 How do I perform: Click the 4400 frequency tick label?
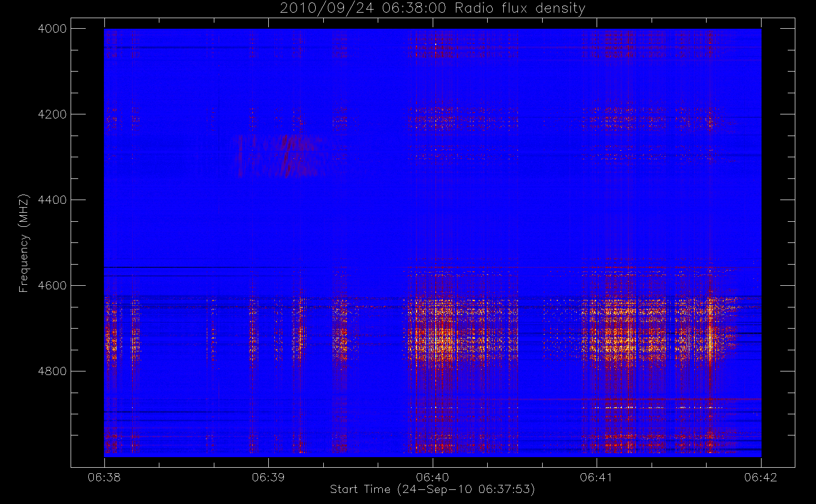point(52,200)
